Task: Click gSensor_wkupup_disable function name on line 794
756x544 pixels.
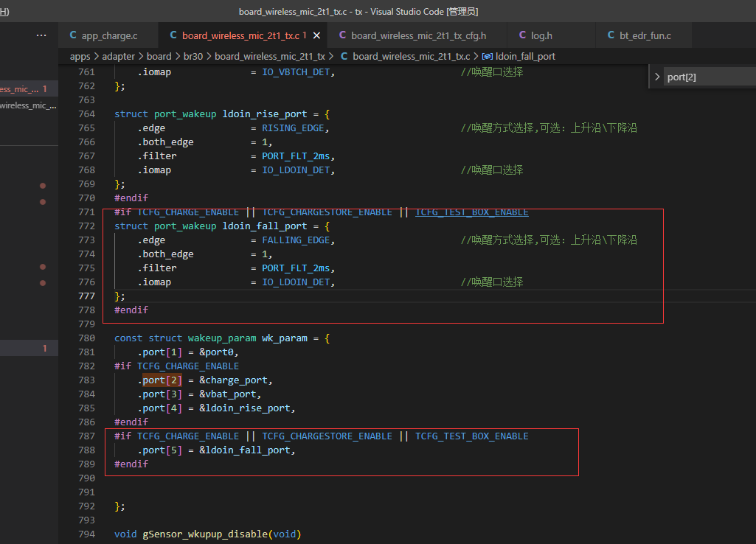Action: coord(205,534)
